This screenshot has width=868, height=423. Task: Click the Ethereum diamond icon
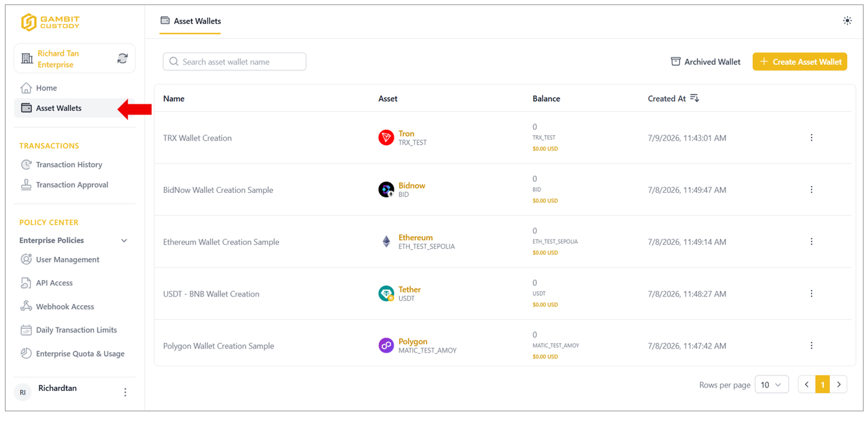386,242
